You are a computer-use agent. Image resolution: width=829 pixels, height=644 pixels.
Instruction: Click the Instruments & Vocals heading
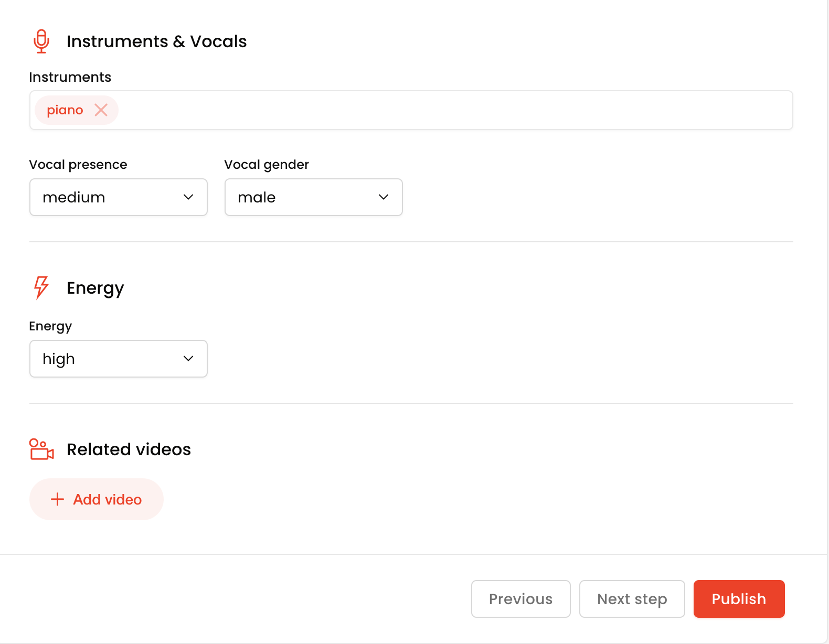pos(156,41)
